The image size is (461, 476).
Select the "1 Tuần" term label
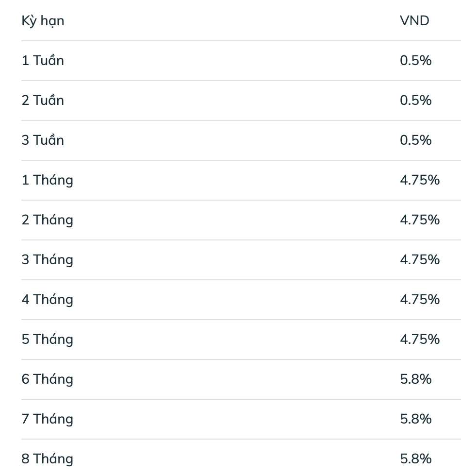click(x=43, y=61)
